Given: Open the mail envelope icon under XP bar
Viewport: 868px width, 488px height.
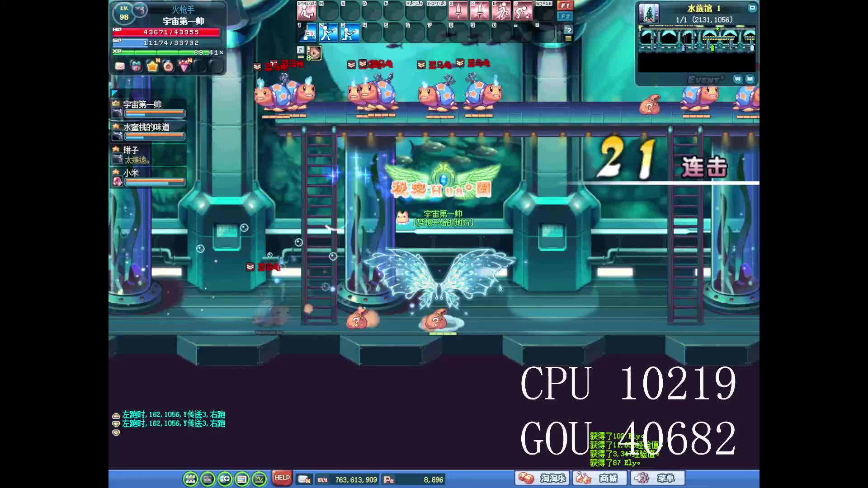Looking at the screenshot, I should pyautogui.click(x=120, y=66).
